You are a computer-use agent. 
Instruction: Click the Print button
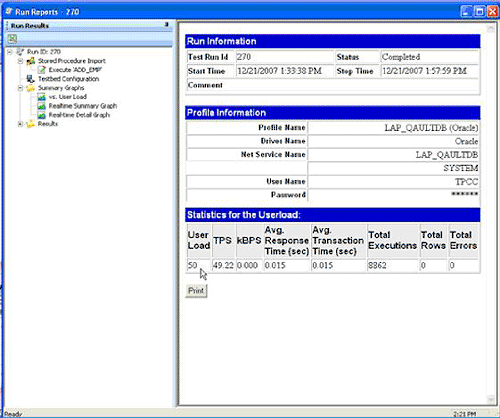click(x=196, y=291)
